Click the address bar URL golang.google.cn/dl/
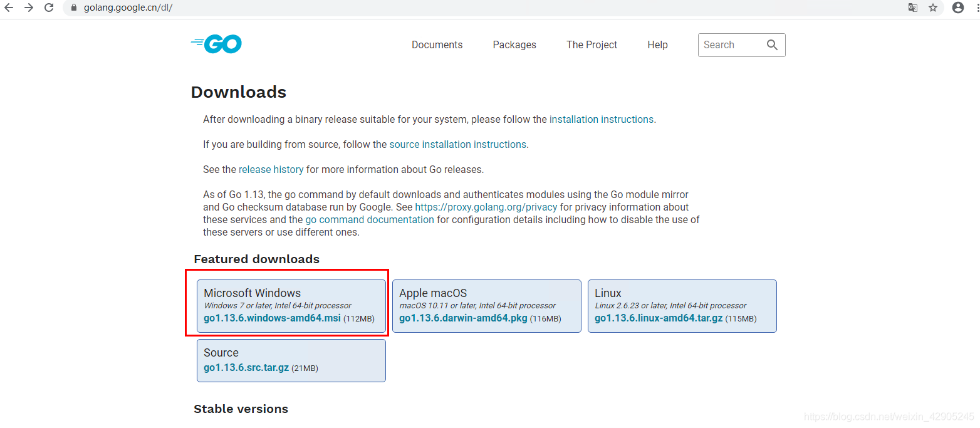Image resolution: width=980 pixels, height=428 pixels. tap(128, 8)
